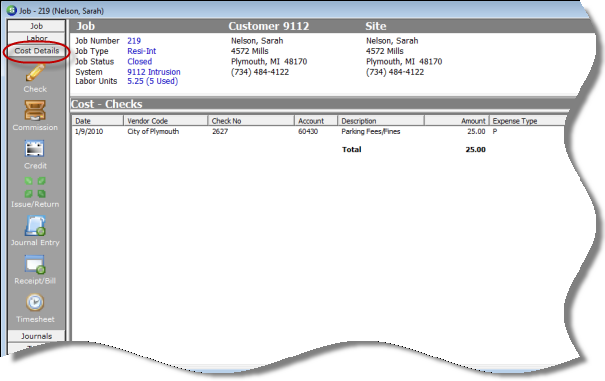Click site name Nelson, Sarah
The image size is (605, 381).
392,41
